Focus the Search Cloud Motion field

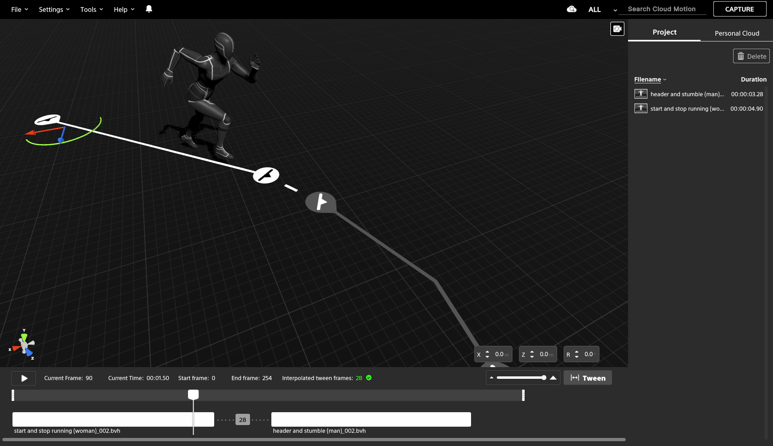coord(662,9)
